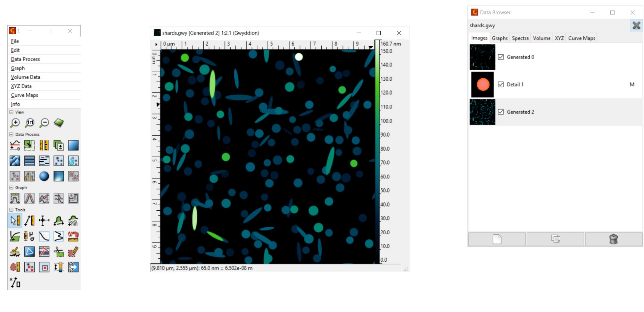This screenshot has height=312, width=644.
Task: Open the Curve Maps tab
Action: (581, 38)
